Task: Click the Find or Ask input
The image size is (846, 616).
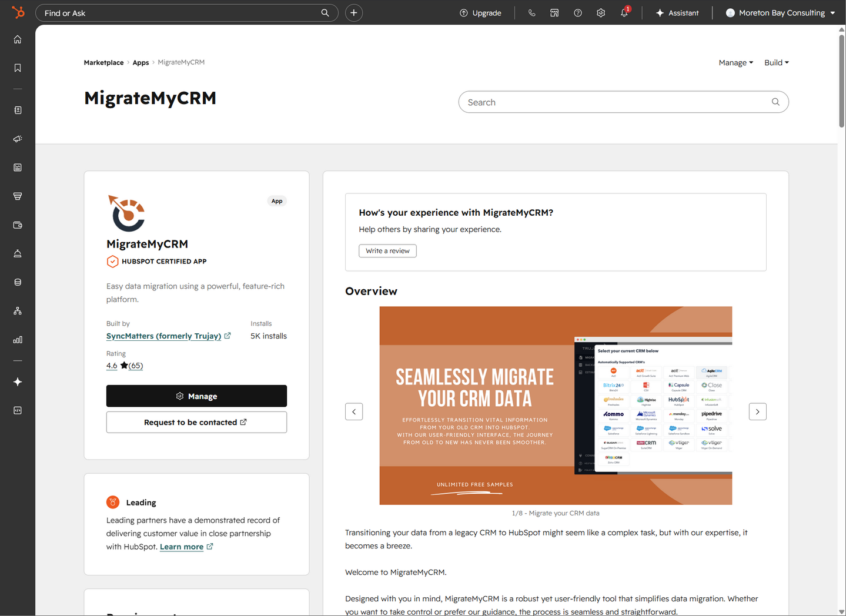Action: (187, 13)
